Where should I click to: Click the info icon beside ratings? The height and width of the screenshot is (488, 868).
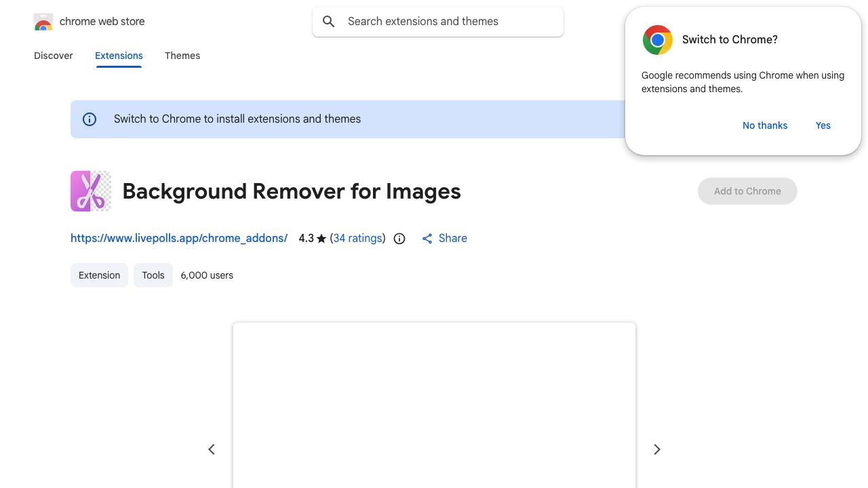pos(399,239)
